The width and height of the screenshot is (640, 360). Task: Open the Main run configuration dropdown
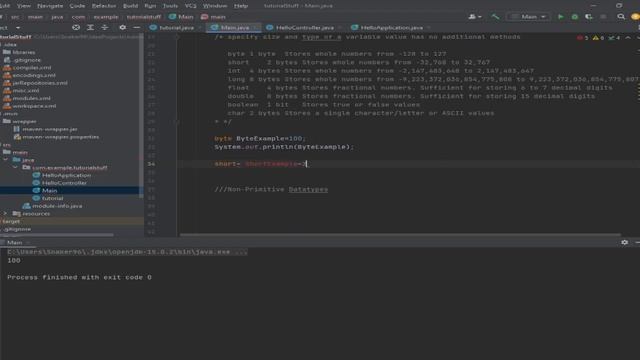[x=529, y=17]
